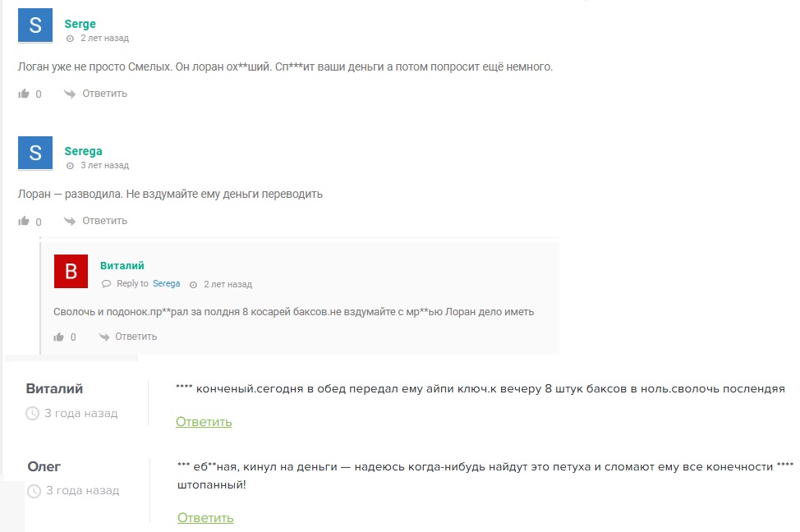This screenshot has width=800, height=532.
Task: Click reply arrow icon in Виталий's nested reply
Action: (x=104, y=337)
